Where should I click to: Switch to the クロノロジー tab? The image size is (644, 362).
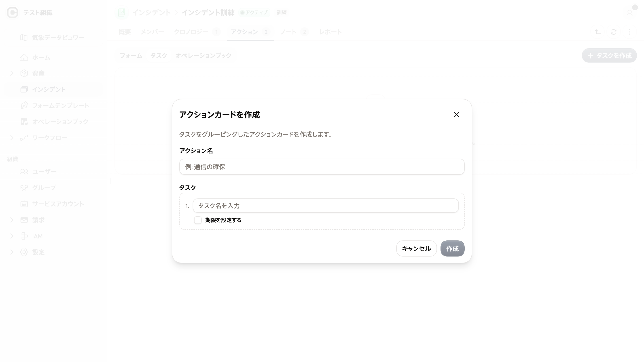[197, 32]
